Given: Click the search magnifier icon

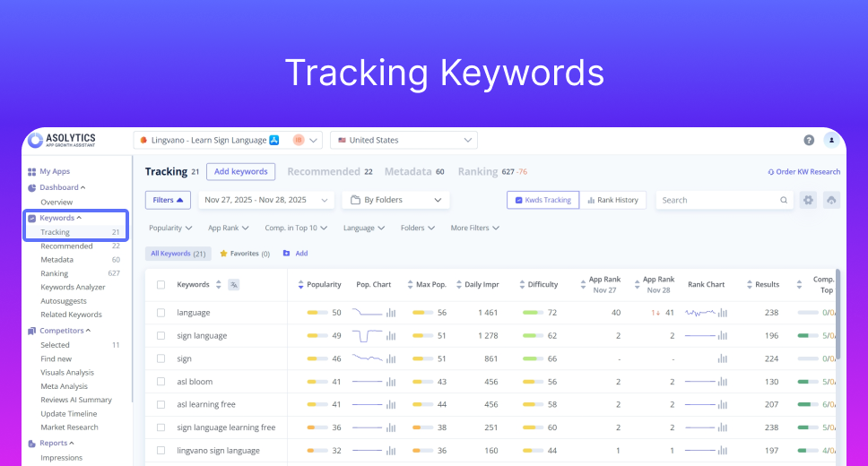Looking at the screenshot, I should [x=784, y=201].
